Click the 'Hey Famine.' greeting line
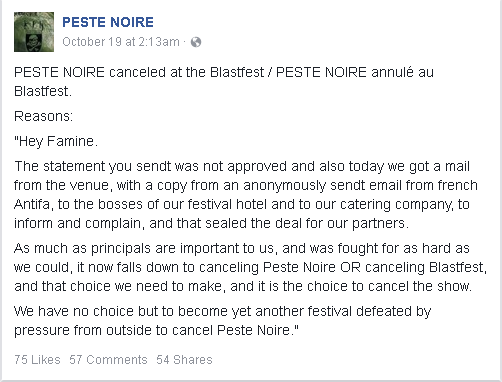This screenshot has height=382, width=502. (x=56, y=141)
